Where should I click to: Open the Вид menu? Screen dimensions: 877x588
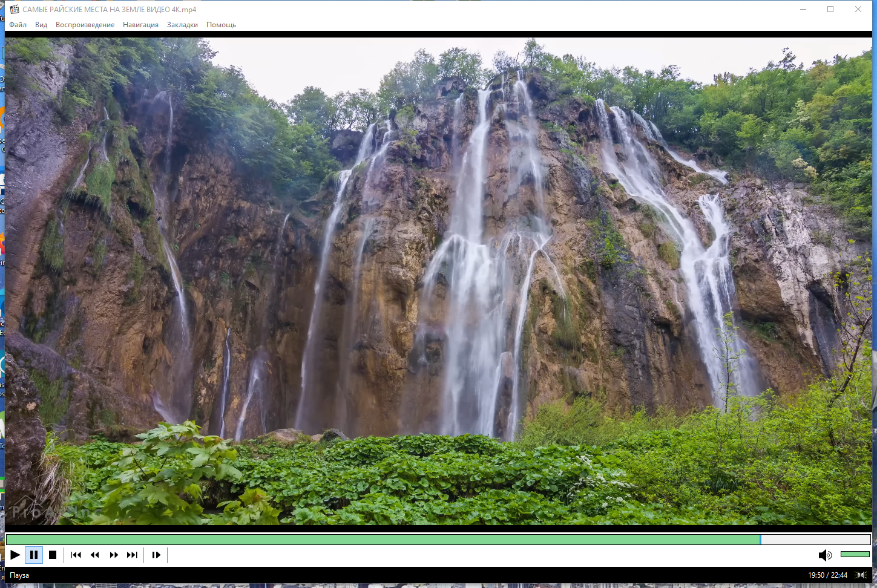(41, 25)
